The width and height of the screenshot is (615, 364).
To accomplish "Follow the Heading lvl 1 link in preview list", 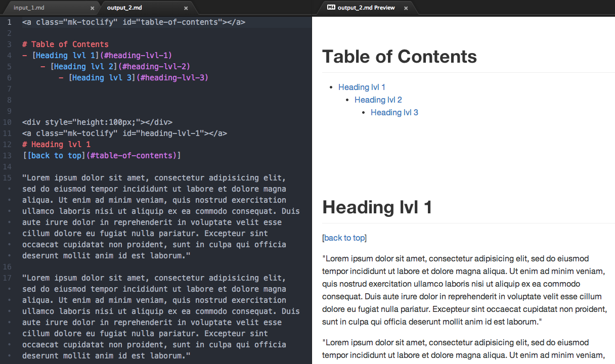I will (362, 87).
